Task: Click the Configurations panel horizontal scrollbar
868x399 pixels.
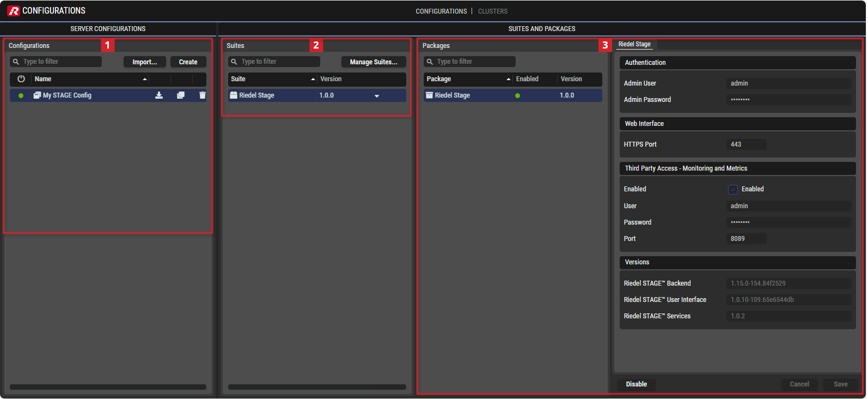Action: point(108,387)
